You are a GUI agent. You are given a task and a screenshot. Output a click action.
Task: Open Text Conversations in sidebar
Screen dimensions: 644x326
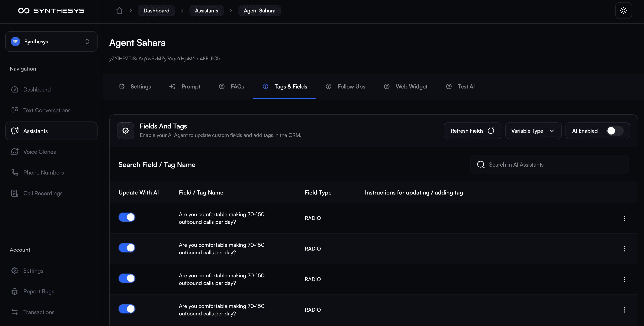pos(47,110)
